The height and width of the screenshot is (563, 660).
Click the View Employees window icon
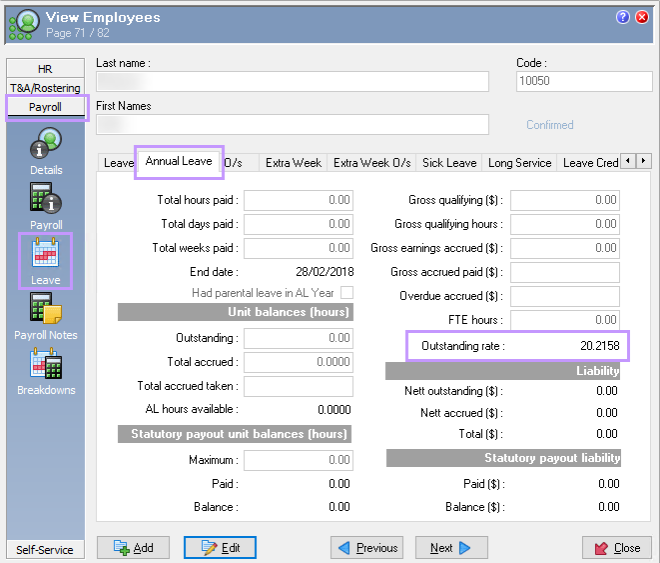pyautogui.click(x=26, y=23)
